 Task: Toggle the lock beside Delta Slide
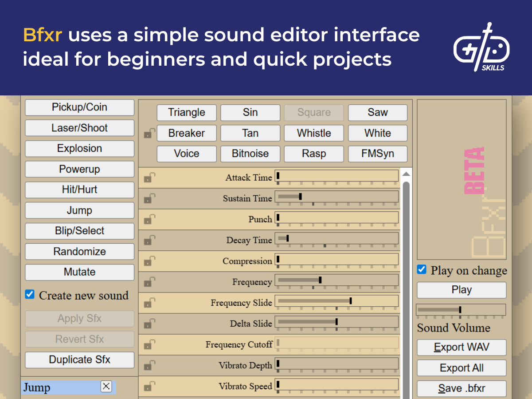click(x=149, y=324)
